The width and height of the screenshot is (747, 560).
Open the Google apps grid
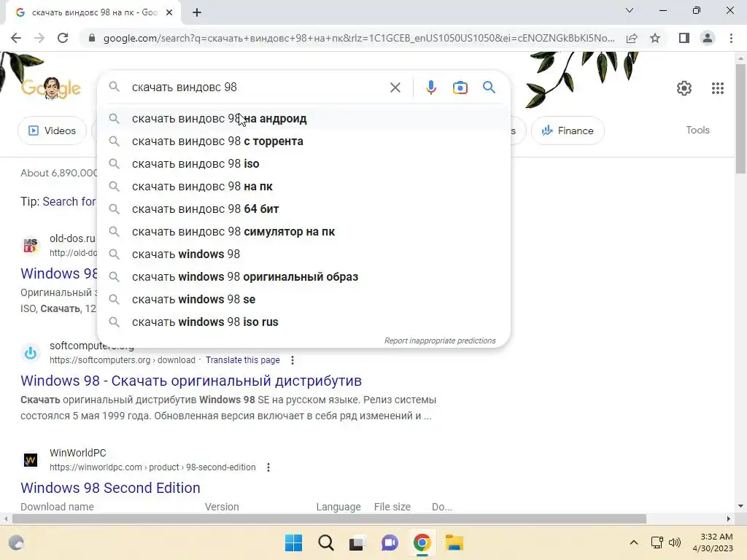click(718, 88)
